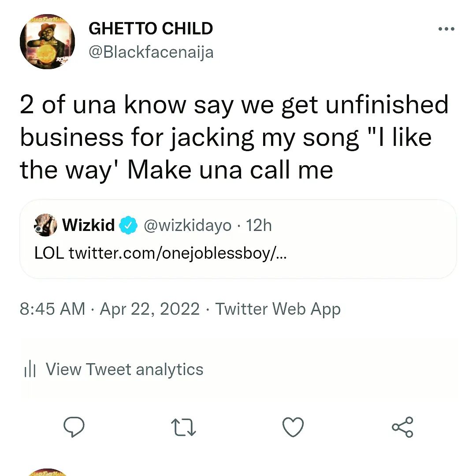This screenshot has width=476, height=476.
Task: Click the Twitter Web App source label
Action: tap(278, 309)
